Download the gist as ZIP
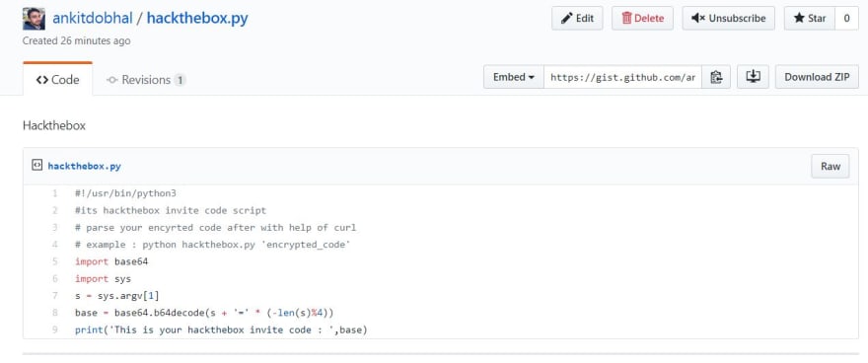The width and height of the screenshot is (868, 363). 817,77
